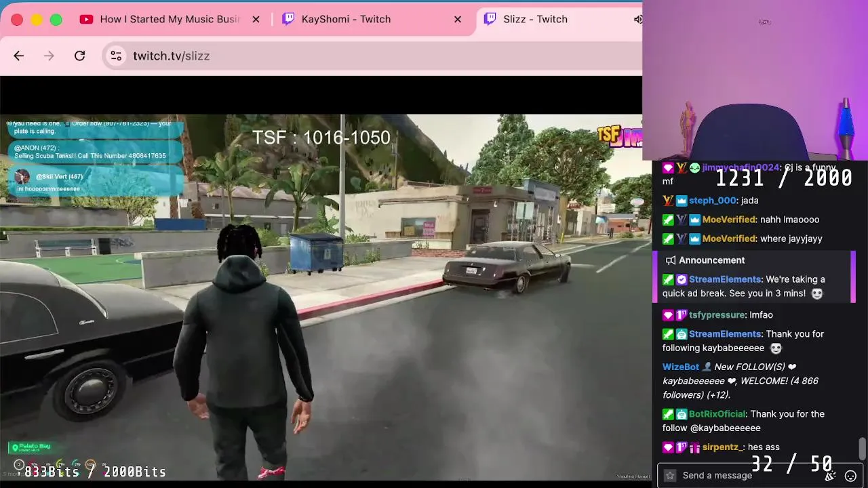Click the YouTube favicon on first tab
The height and width of the screenshot is (488, 868).
[x=86, y=19]
